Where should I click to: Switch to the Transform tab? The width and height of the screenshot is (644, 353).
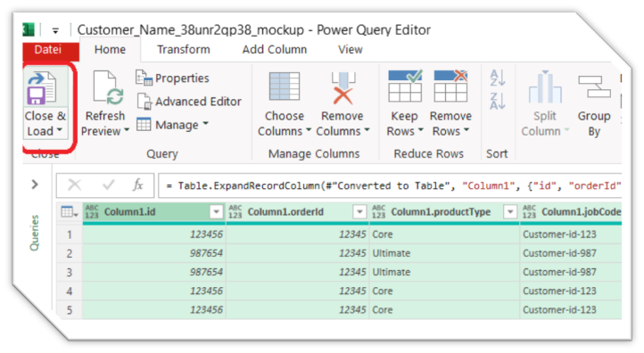tap(184, 50)
